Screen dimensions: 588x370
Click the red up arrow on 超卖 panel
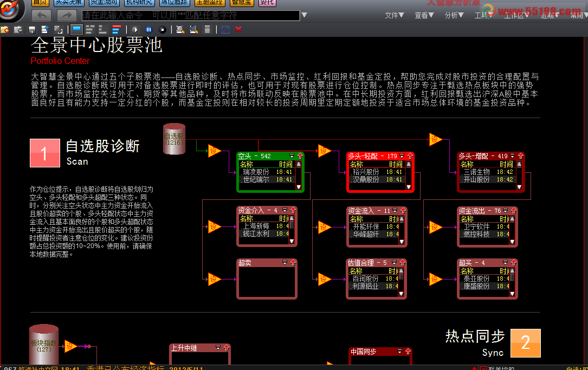pyautogui.click(x=293, y=262)
